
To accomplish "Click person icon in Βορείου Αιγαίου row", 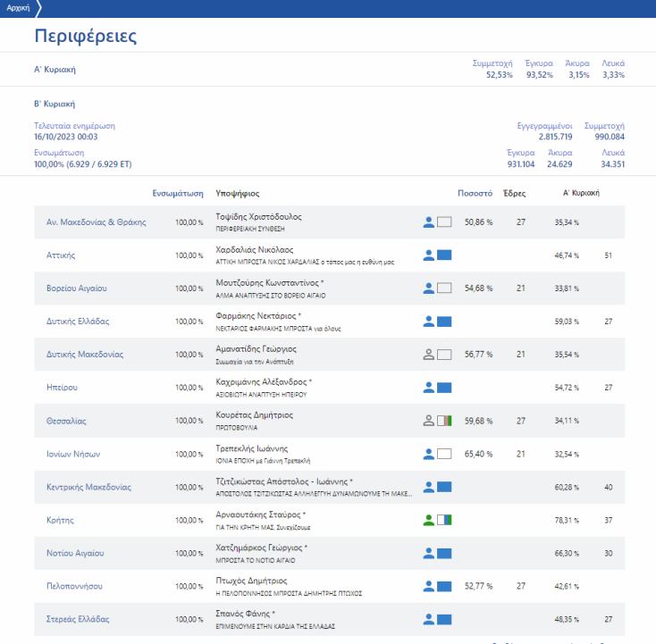I will point(428,289).
